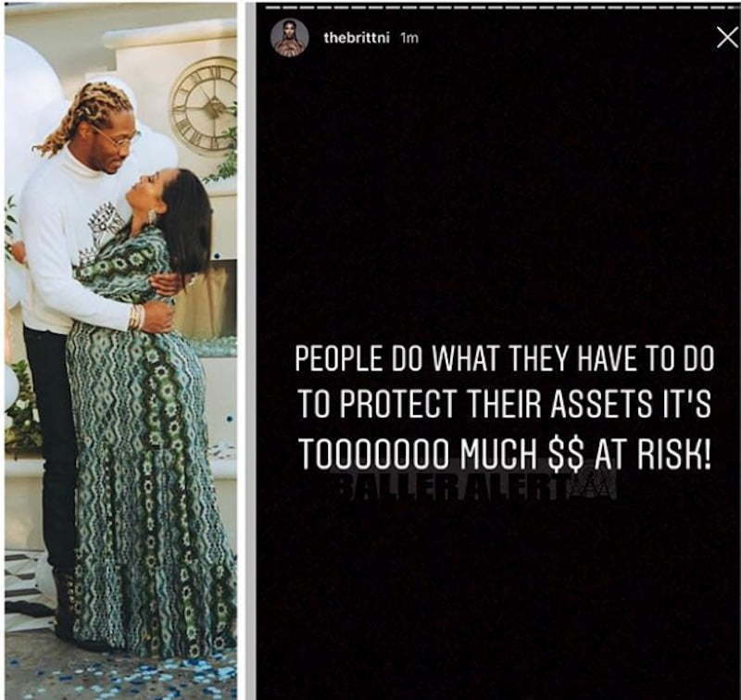Click the Baller Alert watermark
The width and height of the screenshot is (741, 700).
tap(478, 486)
